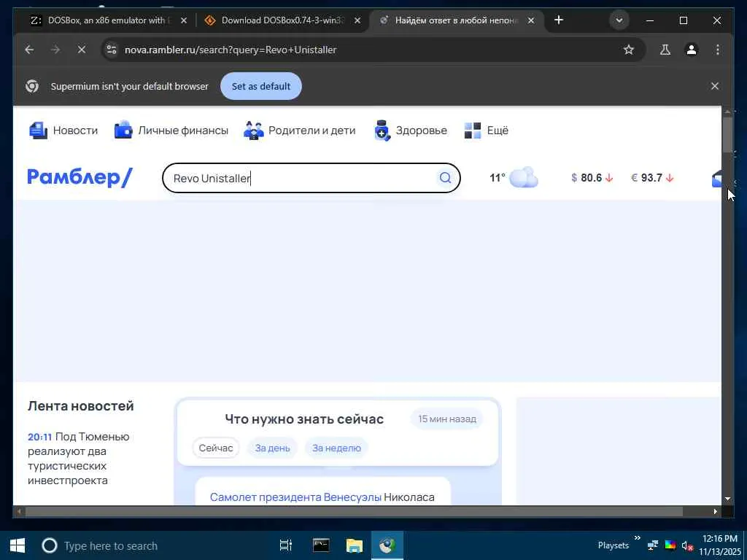747x560 pixels.
Task: Open the command prompt taskbar icon
Action: (x=321, y=545)
